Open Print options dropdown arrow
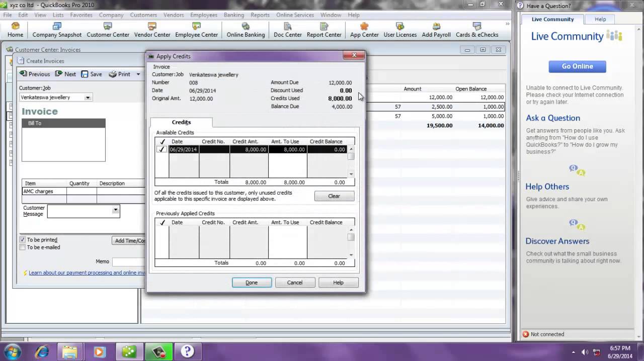The width and height of the screenshot is (644, 361). tap(137, 74)
